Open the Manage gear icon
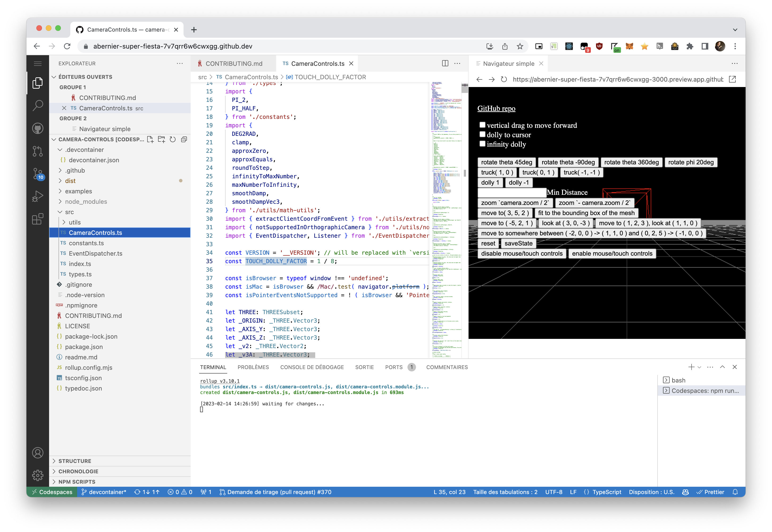772x532 pixels. [x=38, y=475]
